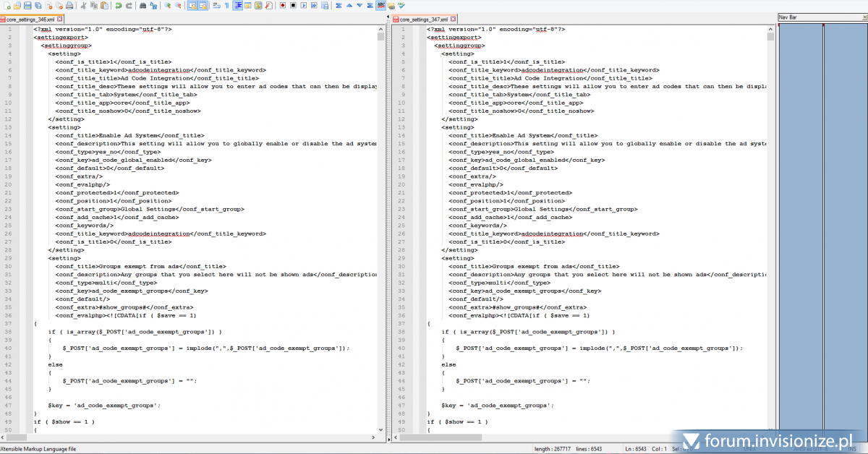
Task: Click the Zoom In toolbar icon
Action: click(x=167, y=6)
